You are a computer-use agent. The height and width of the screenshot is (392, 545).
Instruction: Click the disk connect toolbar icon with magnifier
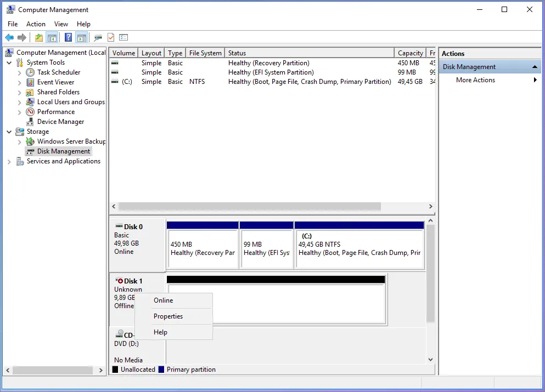pyautogui.click(x=98, y=37)
